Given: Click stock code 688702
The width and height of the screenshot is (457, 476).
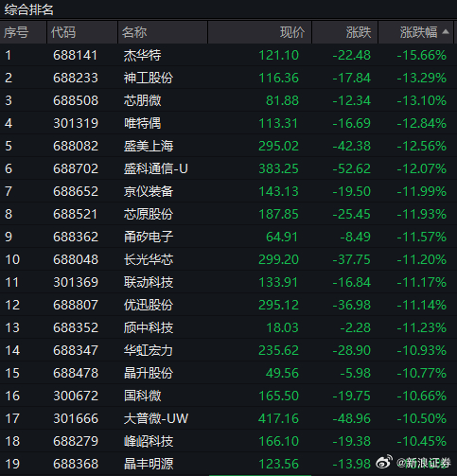Looking at the screenshot, I should (76, 168).
